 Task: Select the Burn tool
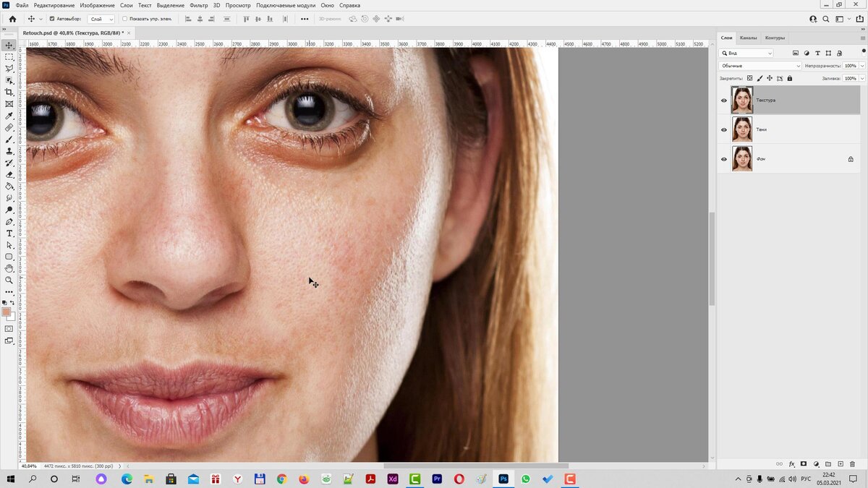tap(9, 210)
